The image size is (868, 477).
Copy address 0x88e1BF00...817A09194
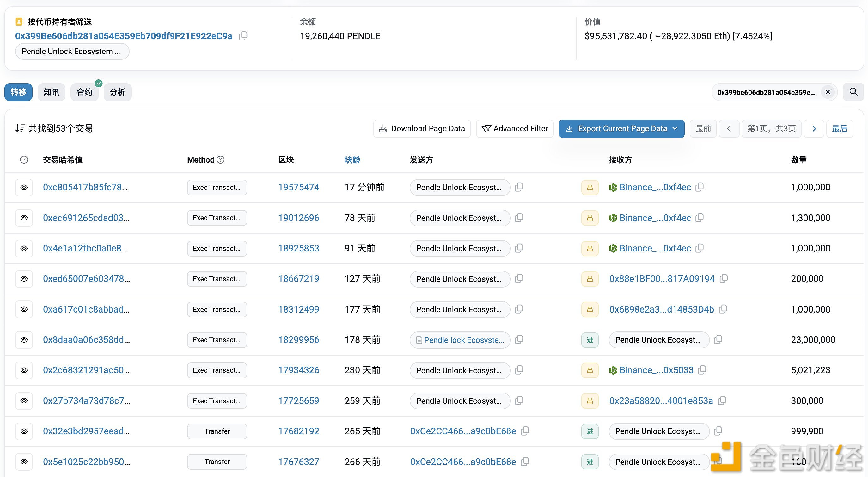coord(724,278)
